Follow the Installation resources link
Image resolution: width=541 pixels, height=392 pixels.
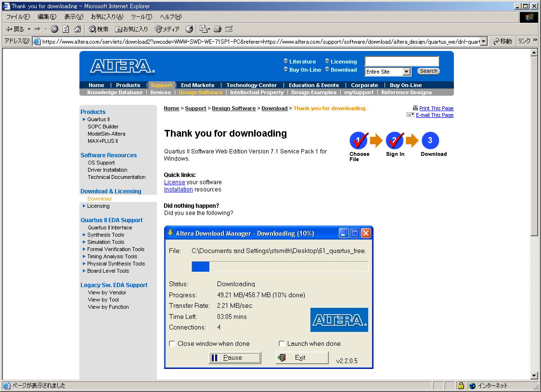coord(179,190)
